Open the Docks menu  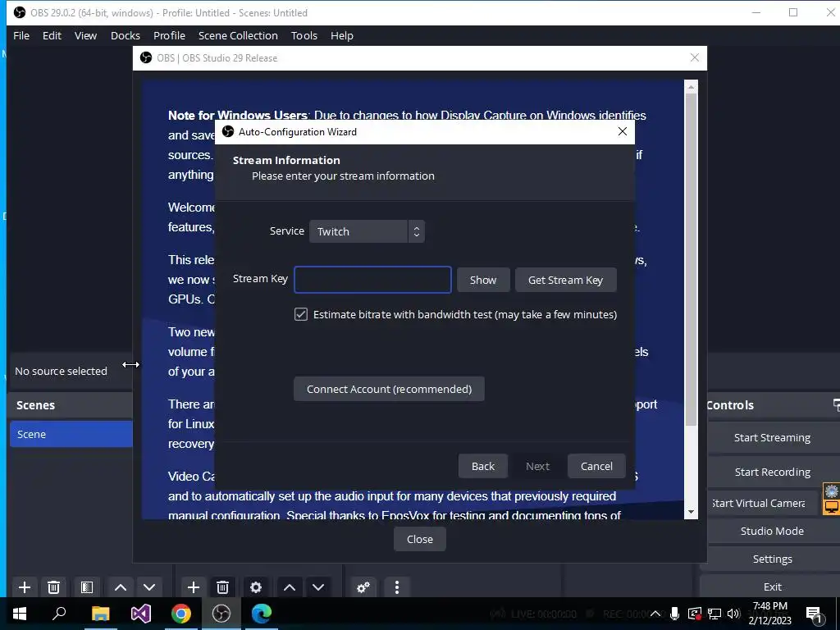pos(126,35)
